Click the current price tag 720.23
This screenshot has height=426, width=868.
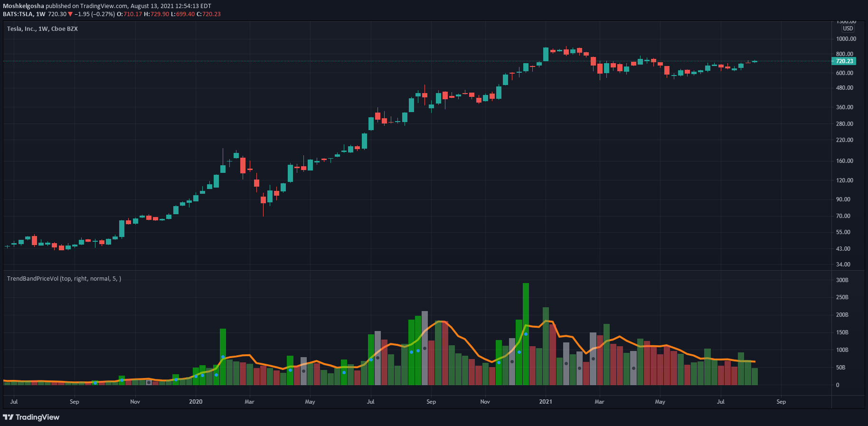(844, 61)
